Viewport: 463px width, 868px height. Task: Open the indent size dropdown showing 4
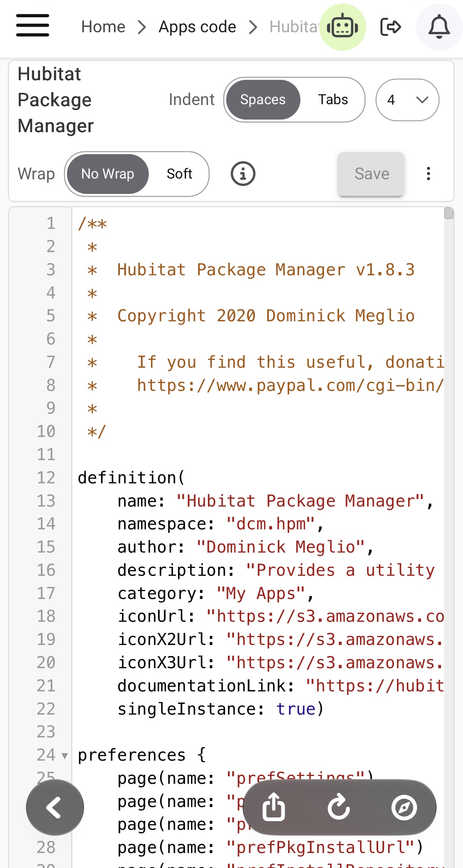pyautogui.click(x=407, y=100)
